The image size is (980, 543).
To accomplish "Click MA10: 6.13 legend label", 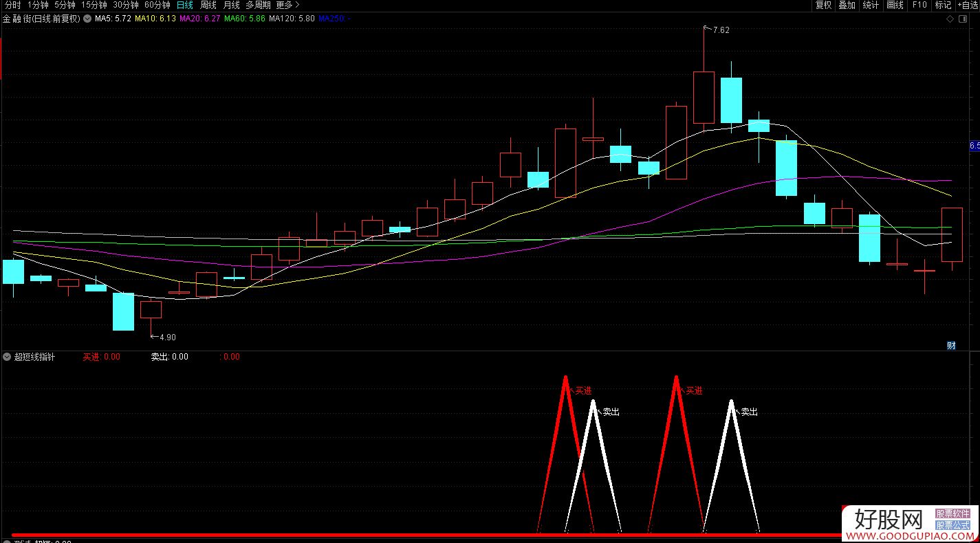I will point(155,19).
